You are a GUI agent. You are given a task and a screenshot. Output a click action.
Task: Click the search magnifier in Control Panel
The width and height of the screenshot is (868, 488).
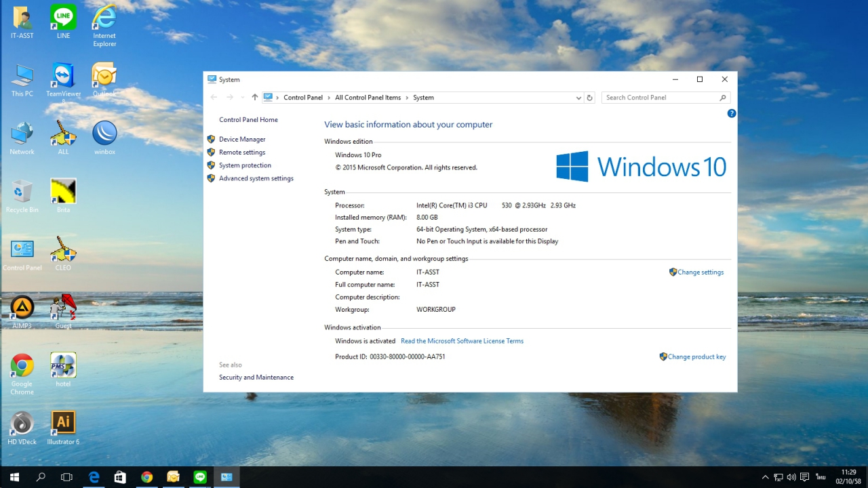(723, 98)
